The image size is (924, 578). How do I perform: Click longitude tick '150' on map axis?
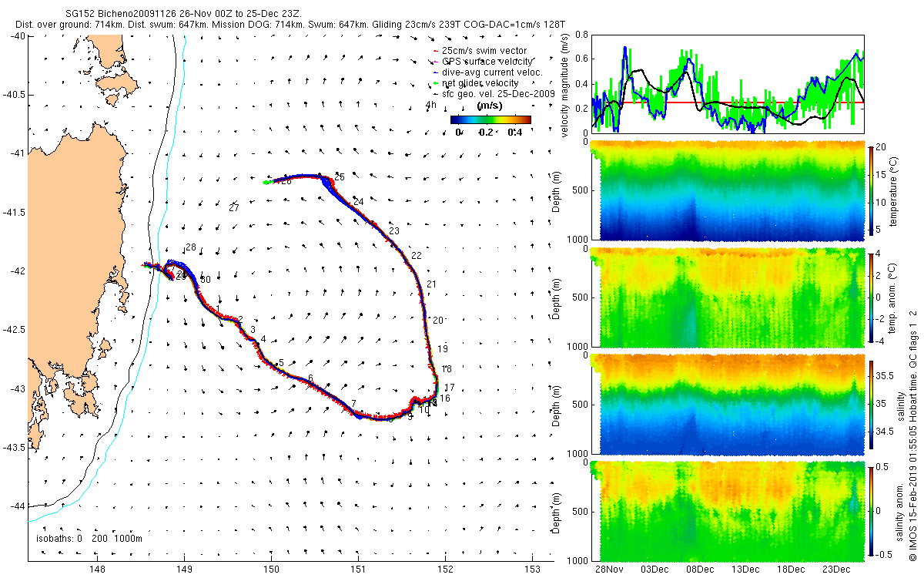click(x=271, y=570)
